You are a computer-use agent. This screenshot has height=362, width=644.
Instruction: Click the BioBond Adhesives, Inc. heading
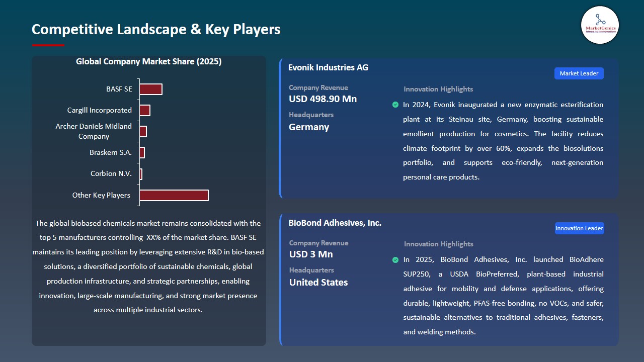coord(335,223)
